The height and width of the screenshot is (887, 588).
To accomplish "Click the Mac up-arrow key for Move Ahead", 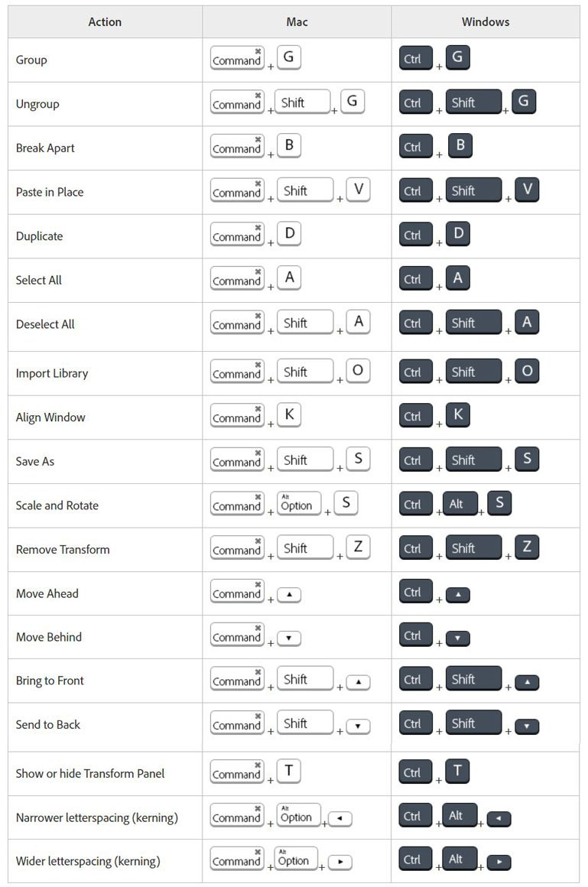I will point(289,595).
